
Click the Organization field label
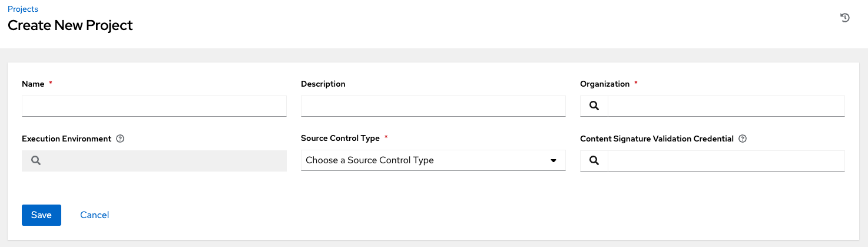(x=605, y=84)
